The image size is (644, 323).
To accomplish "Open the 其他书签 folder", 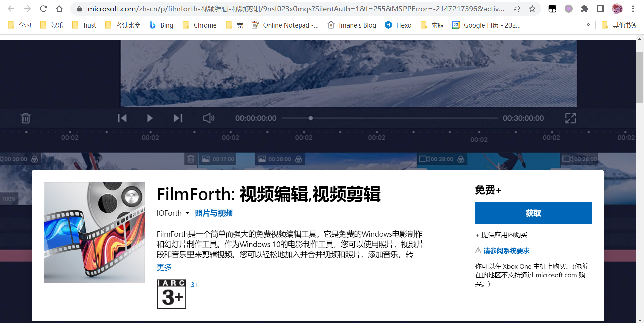I will 619,25.
